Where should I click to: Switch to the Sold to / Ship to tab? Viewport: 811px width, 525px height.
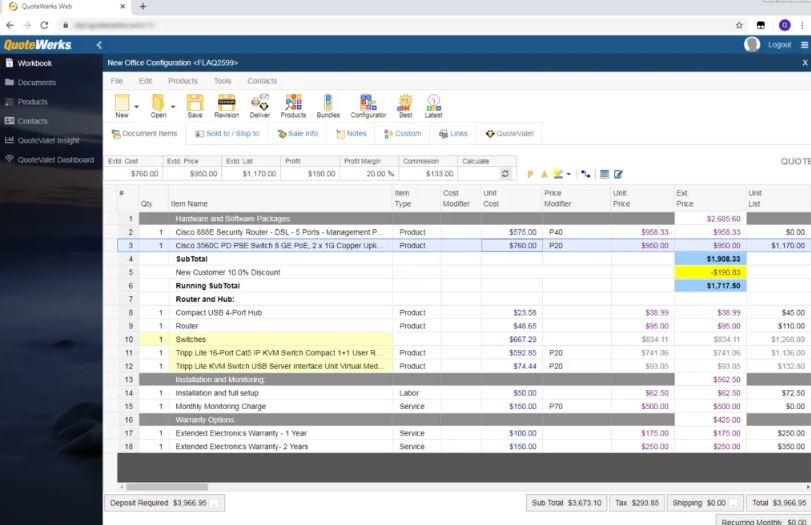[x=227, y=133]
